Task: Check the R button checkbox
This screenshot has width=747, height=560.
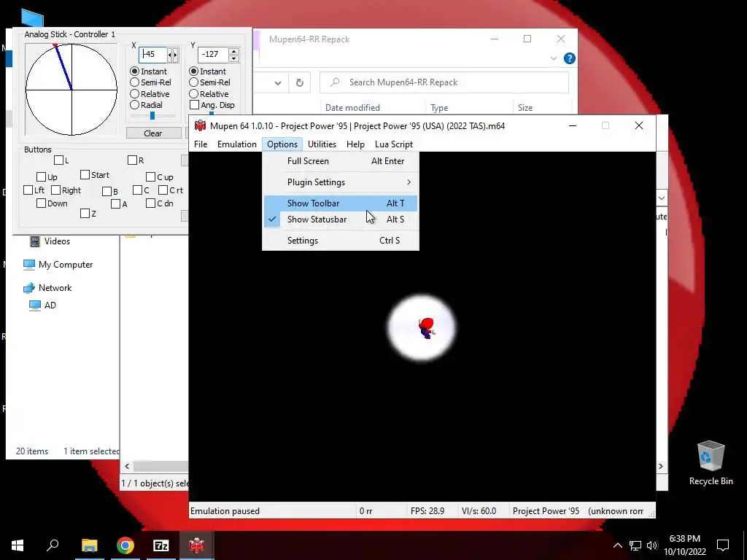Action: point(133,160)
